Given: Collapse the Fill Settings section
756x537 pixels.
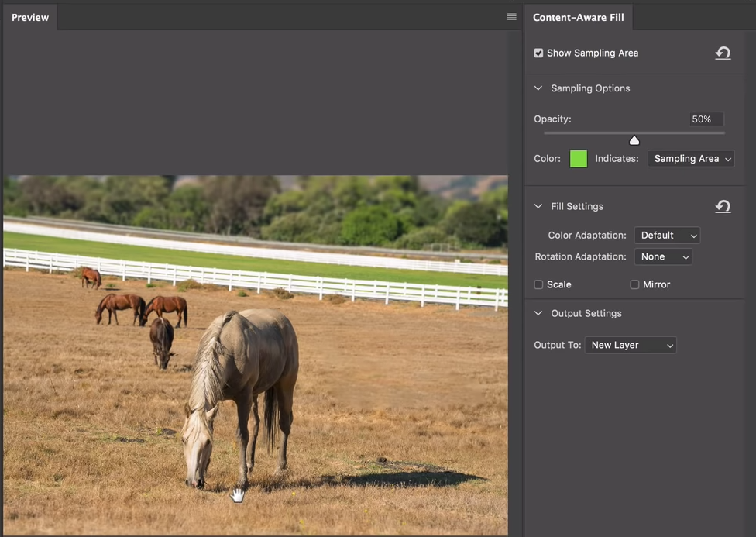Looking at the screenshot, I should (x=538, y=206).
